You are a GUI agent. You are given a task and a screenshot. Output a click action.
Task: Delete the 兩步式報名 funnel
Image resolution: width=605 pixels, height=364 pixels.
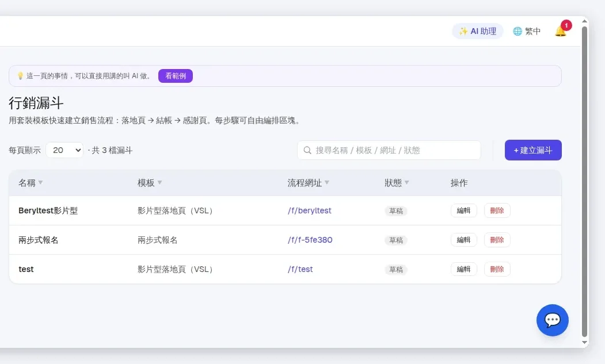[497, 240]
